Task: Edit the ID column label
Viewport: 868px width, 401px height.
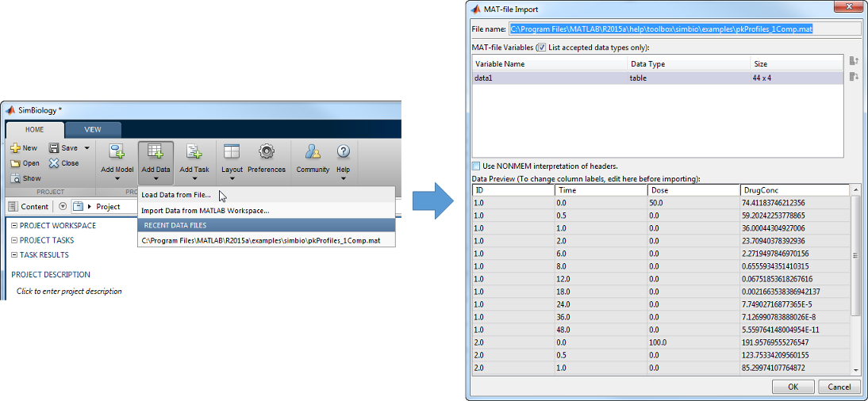Action: [513, 190]
